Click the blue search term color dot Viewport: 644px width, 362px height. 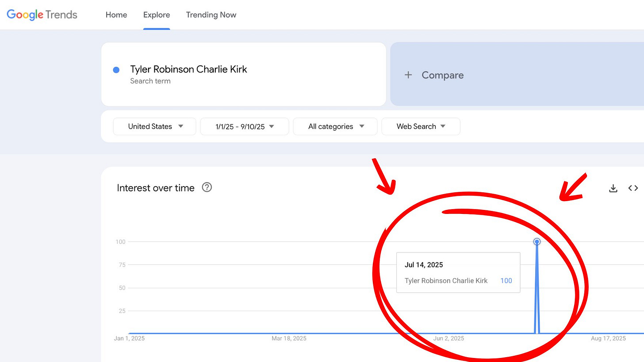pos(116,70)
